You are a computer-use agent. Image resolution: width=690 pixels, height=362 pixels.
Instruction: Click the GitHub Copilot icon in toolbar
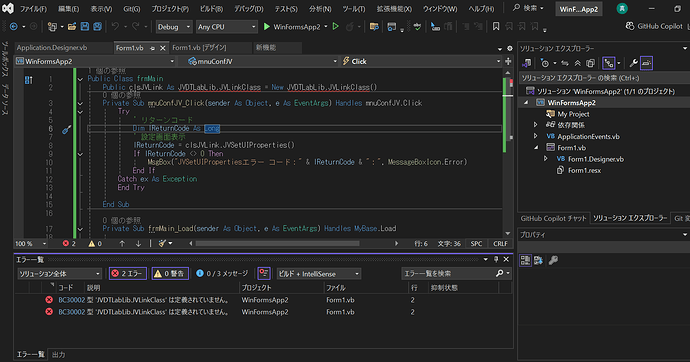[x=630, y=26]
